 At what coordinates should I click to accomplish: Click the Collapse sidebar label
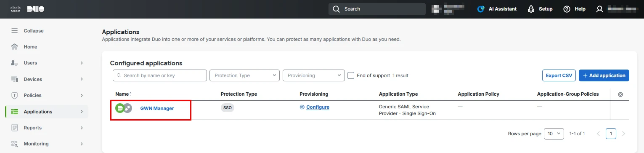(x=34, y=31)
